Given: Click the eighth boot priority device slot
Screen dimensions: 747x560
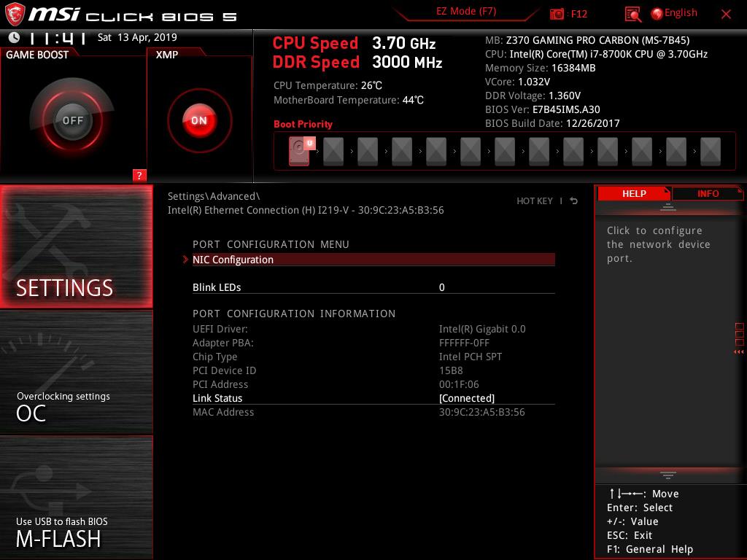Looking at the screenshot, I should pos(539,152).
